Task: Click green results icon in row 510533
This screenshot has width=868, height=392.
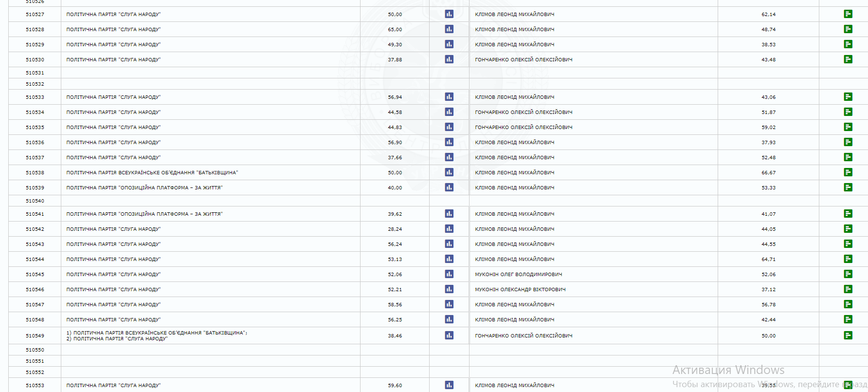Action: [848, 97]
